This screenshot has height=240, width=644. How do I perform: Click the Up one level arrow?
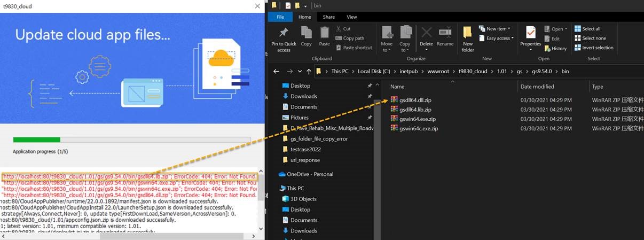click(309, 71)
